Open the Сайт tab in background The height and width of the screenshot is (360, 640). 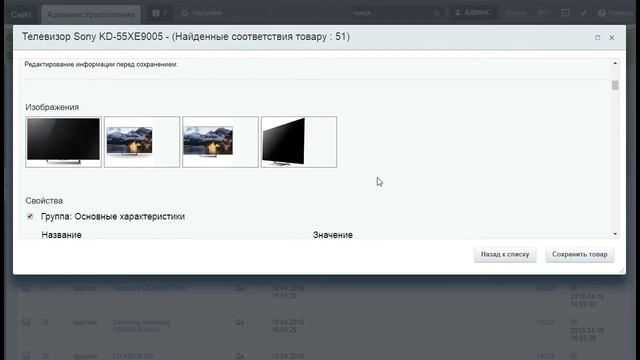21,14
